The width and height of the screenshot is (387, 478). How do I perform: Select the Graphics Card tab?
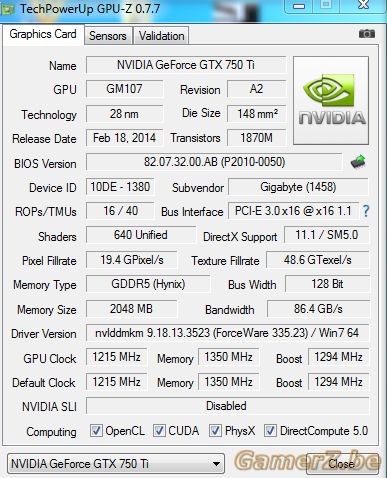43,34
